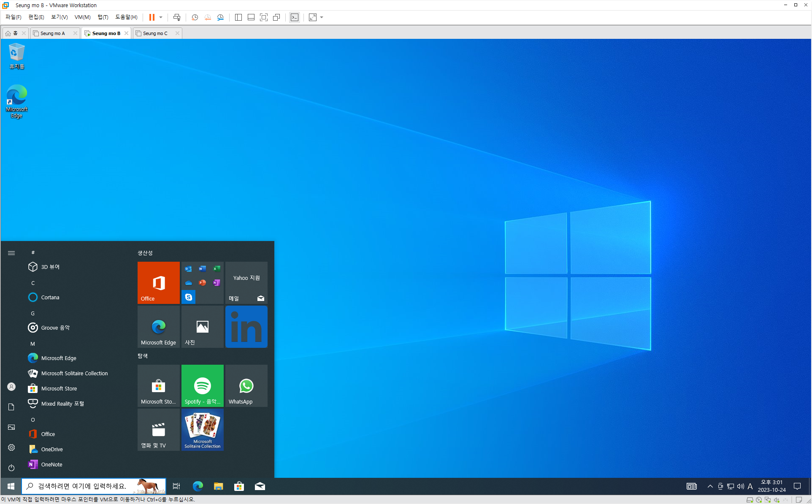Toggle the library sidebar panel
This screenshot has height=504, width=812.
[238, 17]
